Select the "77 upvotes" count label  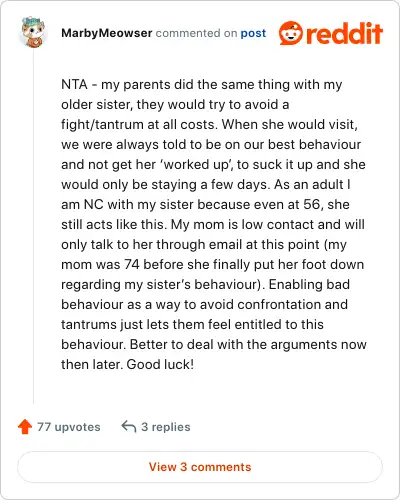tap(69, 427)
